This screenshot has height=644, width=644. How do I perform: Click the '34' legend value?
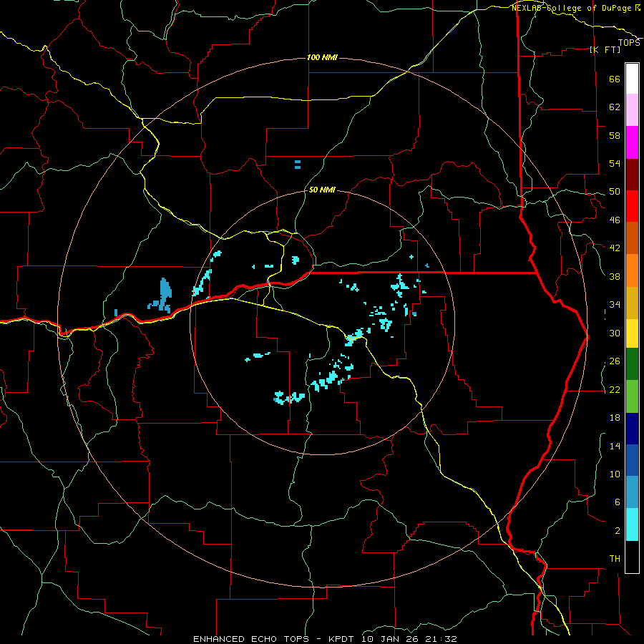pyautogui.click(x=615, y=305)
